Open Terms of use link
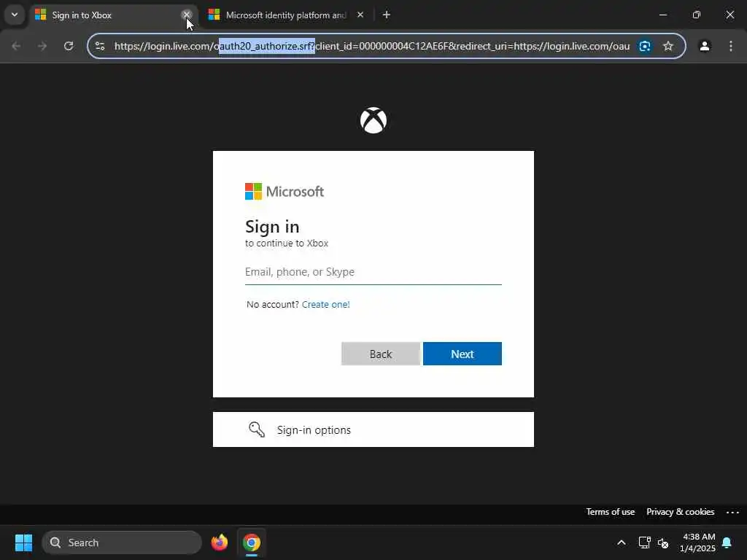Screen dimensions: 747x560 [x=611, y=512]
